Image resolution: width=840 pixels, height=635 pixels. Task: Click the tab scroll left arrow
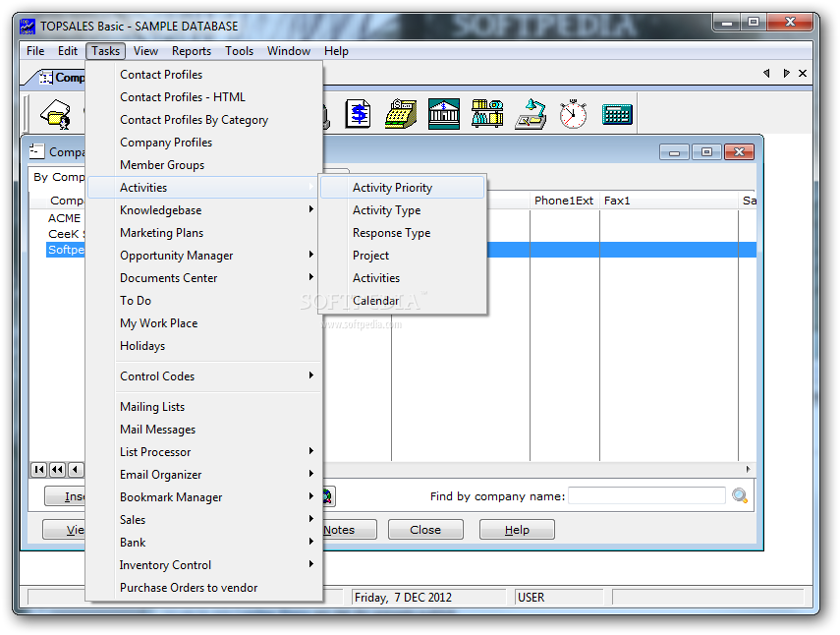coord(766,73)
